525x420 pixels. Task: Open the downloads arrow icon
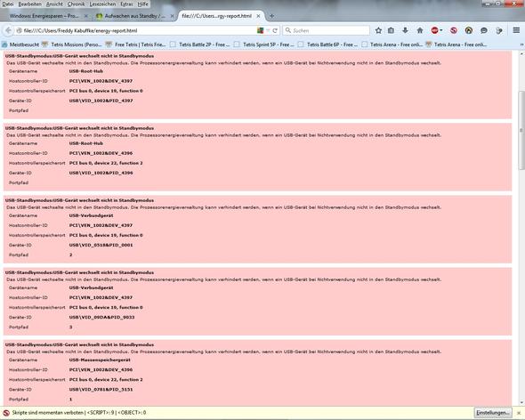pyautogui.click(x=405, y=30)
